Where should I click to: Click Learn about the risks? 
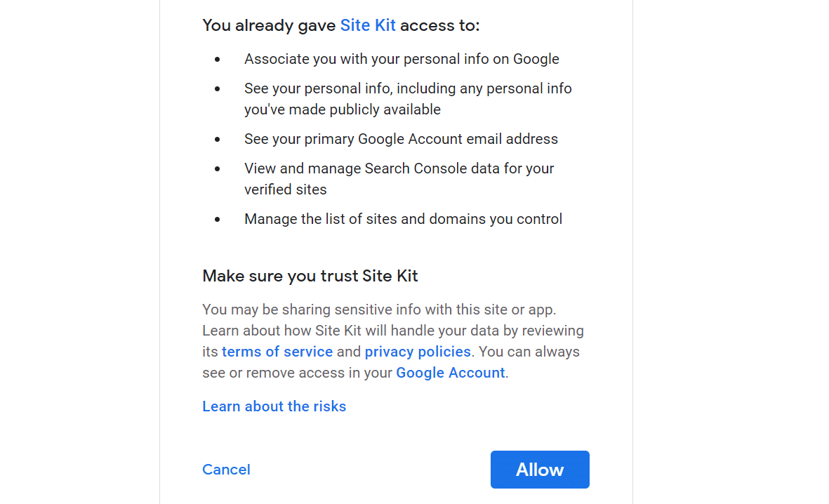tap(274, 406)
